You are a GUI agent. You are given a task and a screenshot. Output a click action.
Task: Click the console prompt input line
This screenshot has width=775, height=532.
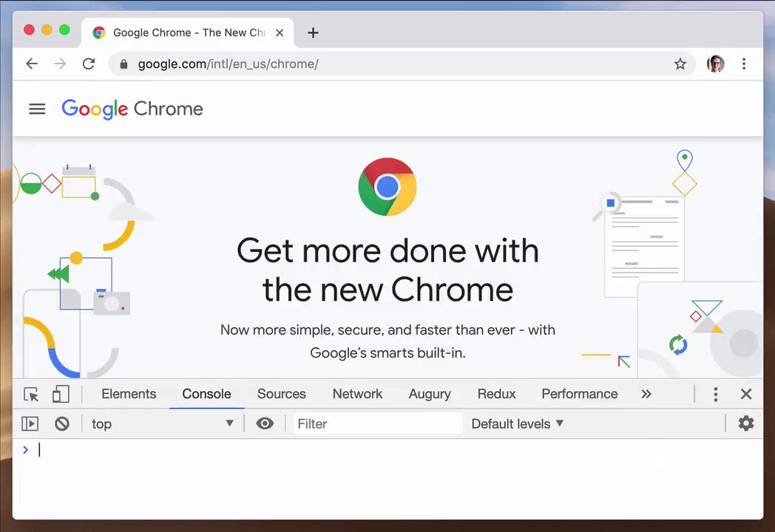[x=387, y=450]
